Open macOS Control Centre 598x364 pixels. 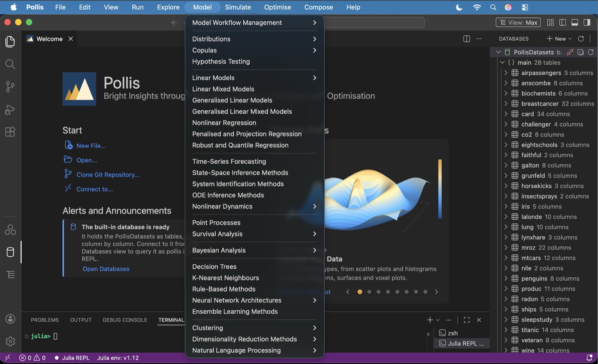525,7
